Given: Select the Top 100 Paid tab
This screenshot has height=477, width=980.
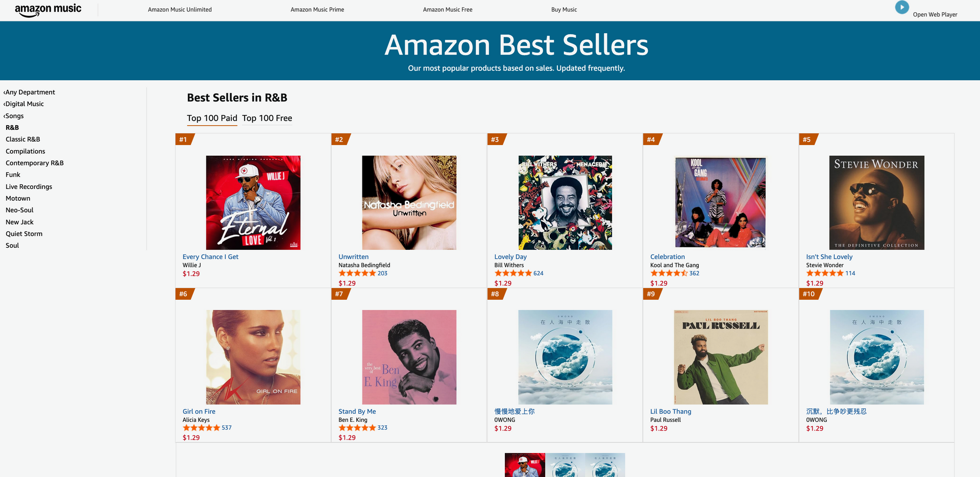Looking at the screenshot, I should (212, 118).
